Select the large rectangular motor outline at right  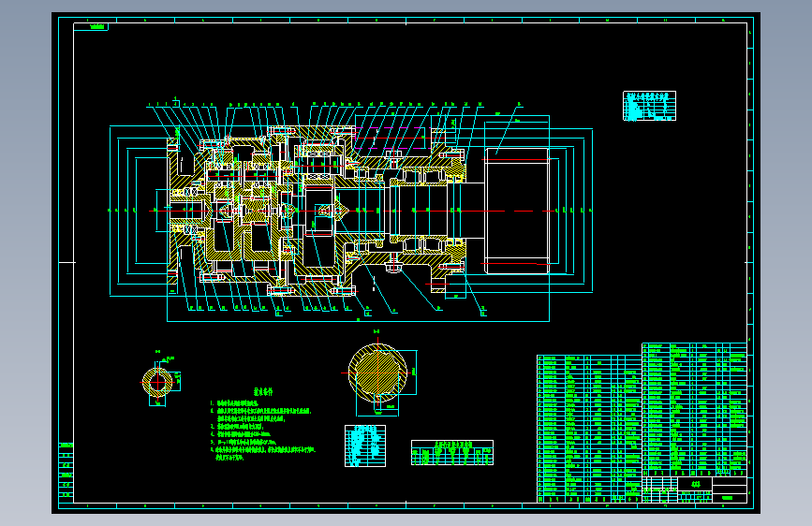point(517,211)
